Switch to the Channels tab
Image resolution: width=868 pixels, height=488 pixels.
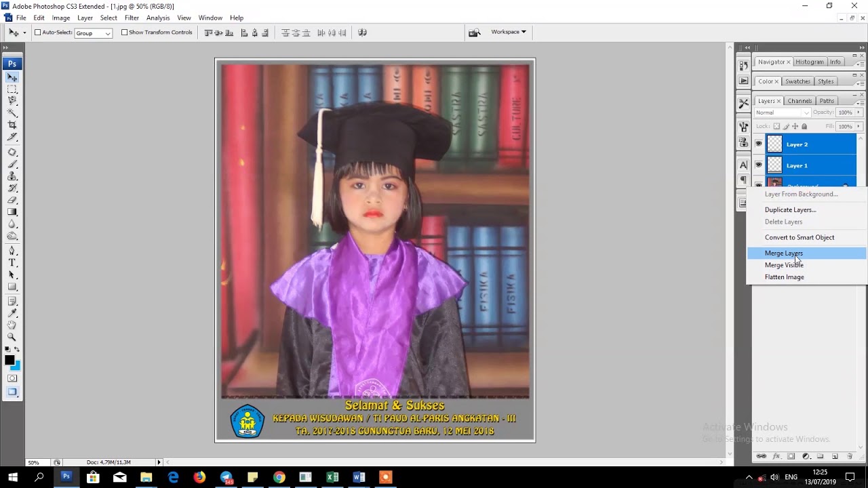(x=800, y=101)
